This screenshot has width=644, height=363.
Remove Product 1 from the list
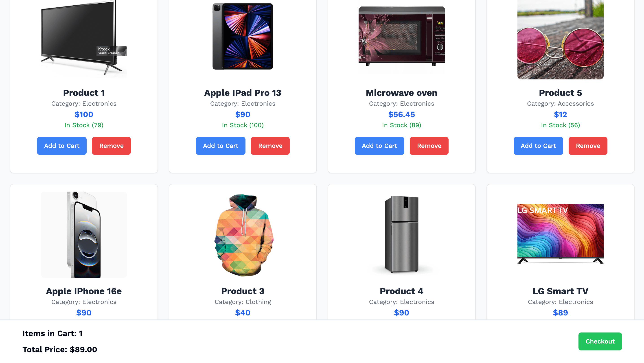111,146
